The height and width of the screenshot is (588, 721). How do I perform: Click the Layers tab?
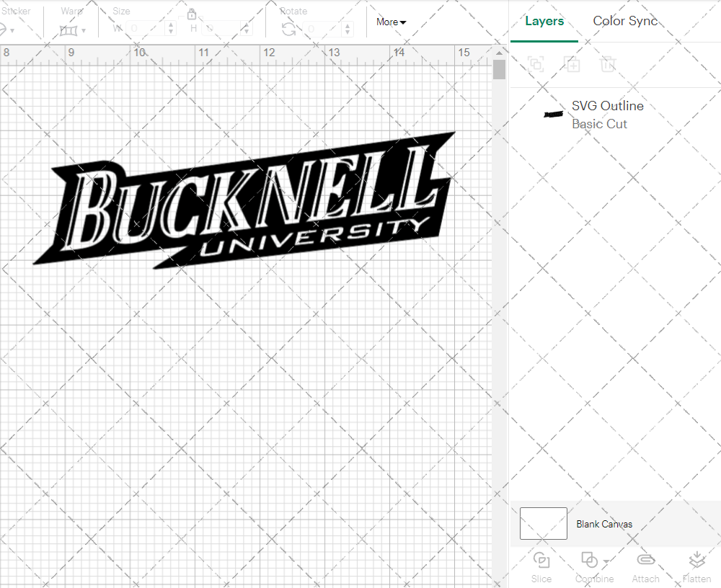pyautogui.click(x=544, y=21)
